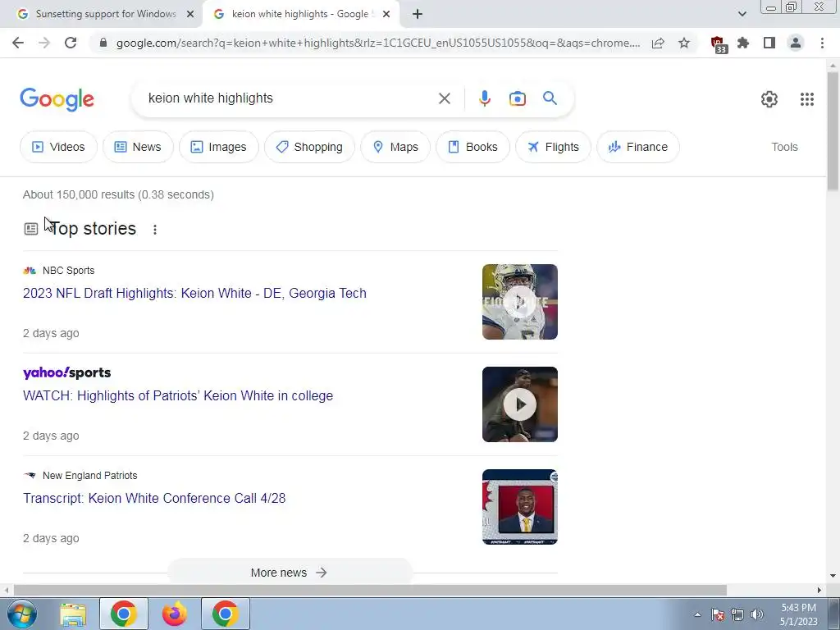Expand the tab search chevron
Image resolution: width=840 pixels, height=630 pixels.
742,14
